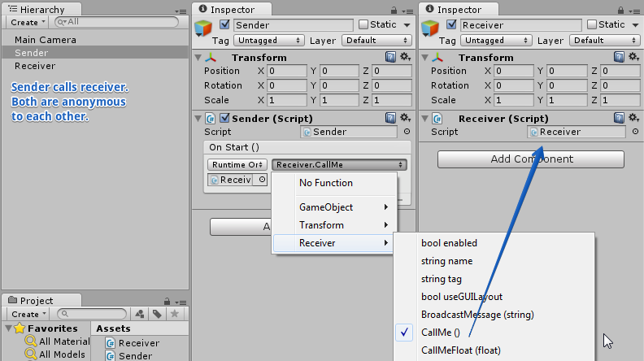Collapse Favorites tree in Project
This screenshot has width=644, height=361.
[x=8, y=328]
